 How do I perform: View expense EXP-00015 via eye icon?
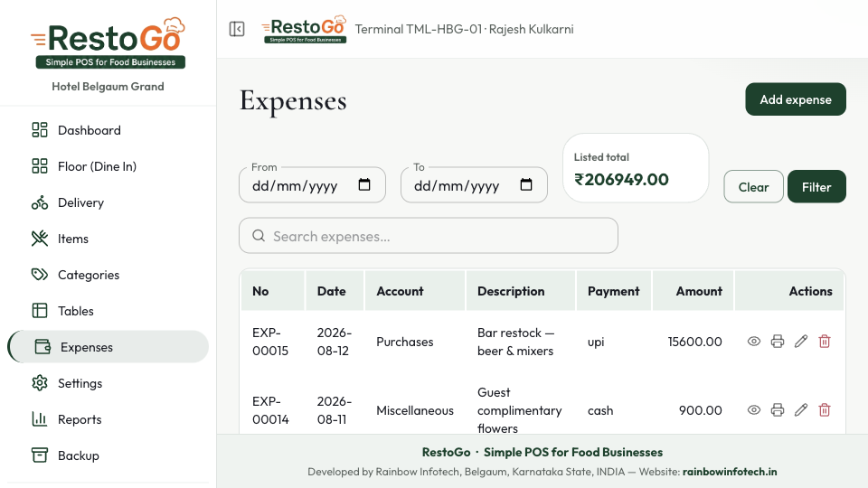click(x=754, y=342)
